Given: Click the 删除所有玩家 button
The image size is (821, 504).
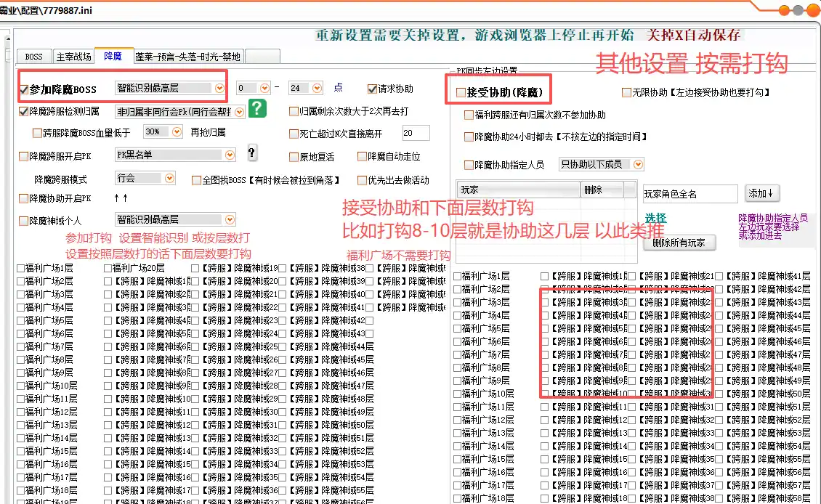Looking at the screenshot, I should click(x=679, y=243).
